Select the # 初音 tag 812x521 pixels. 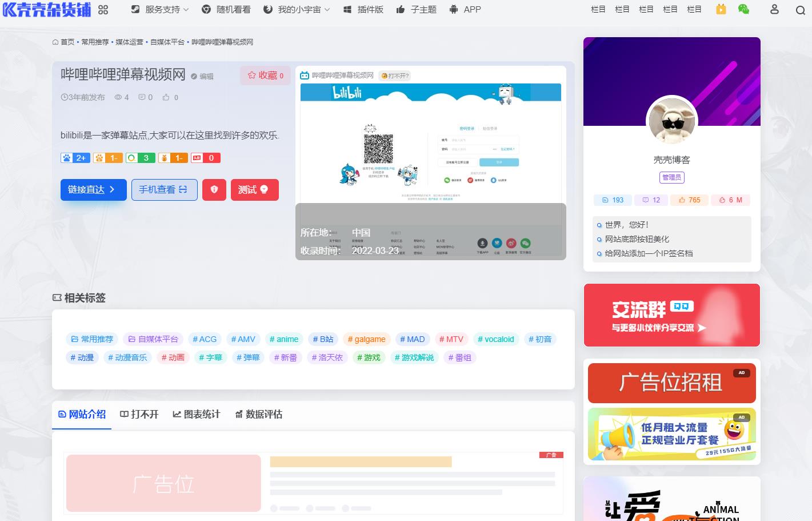(x=540, y=339)
